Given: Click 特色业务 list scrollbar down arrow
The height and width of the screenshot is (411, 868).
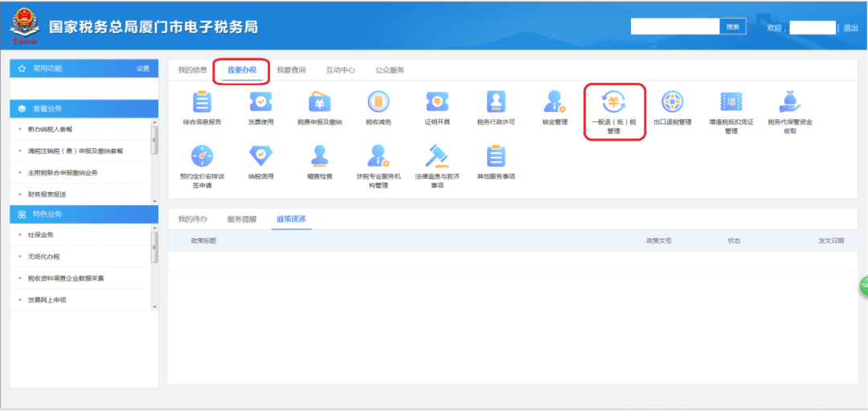Looking at the screenshot, I should pyautogui.click(x=154, y=307).
